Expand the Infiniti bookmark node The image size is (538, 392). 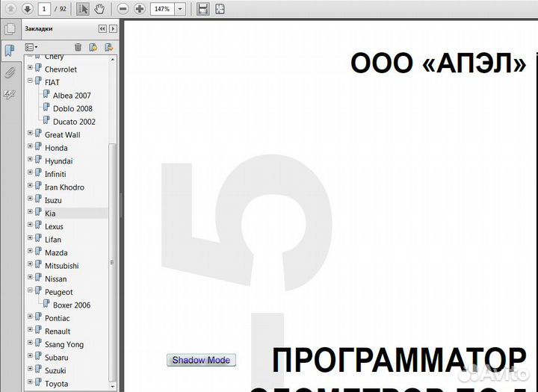tap(30, 172)
